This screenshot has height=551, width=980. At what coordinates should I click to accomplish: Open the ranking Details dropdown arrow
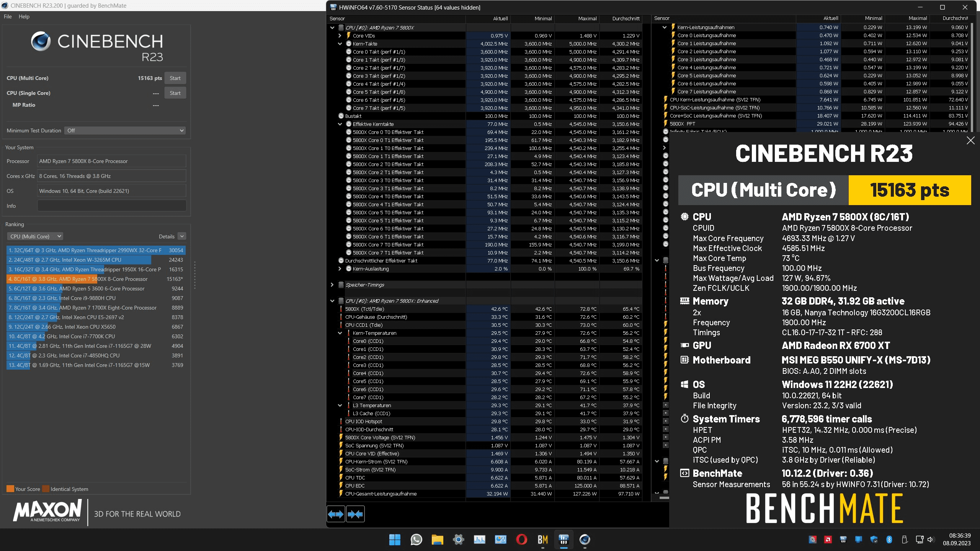point(182,236)
